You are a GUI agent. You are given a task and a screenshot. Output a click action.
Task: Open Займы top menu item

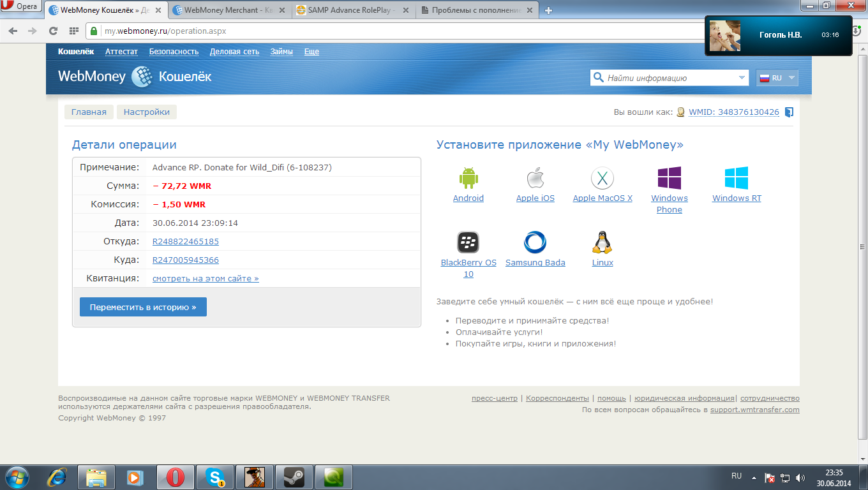point(281,52)
